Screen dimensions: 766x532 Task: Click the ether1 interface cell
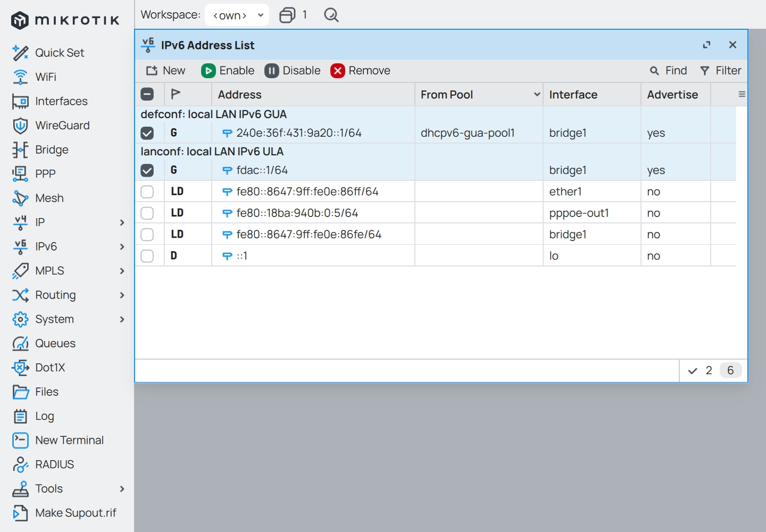[x=565, y=192]
